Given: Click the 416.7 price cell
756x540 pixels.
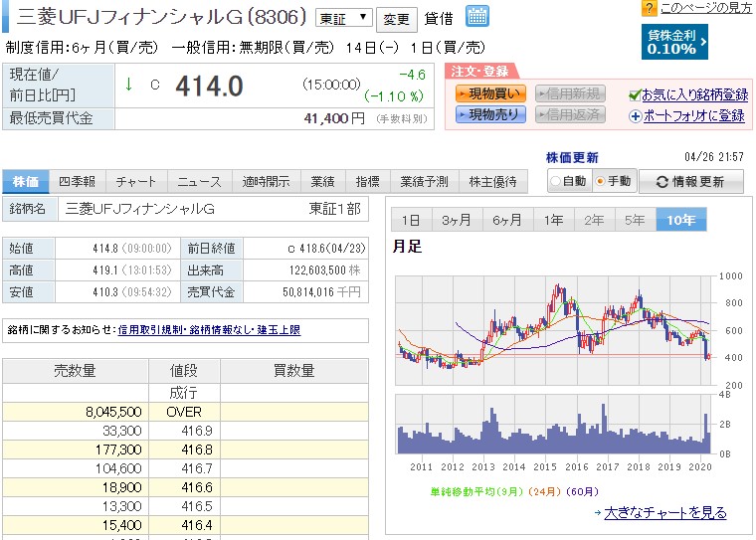Looking at the screenshot, I should coord(184,468).
